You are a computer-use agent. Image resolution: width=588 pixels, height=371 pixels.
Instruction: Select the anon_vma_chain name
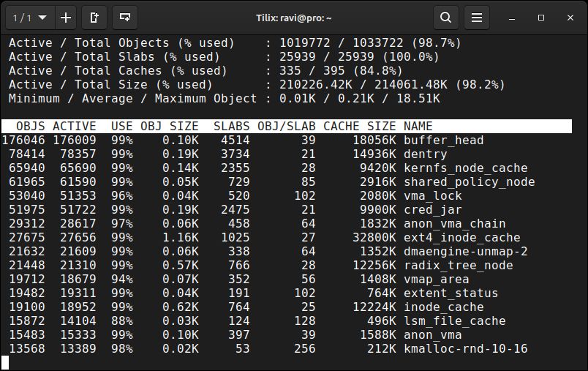click(x=454, y=224)
